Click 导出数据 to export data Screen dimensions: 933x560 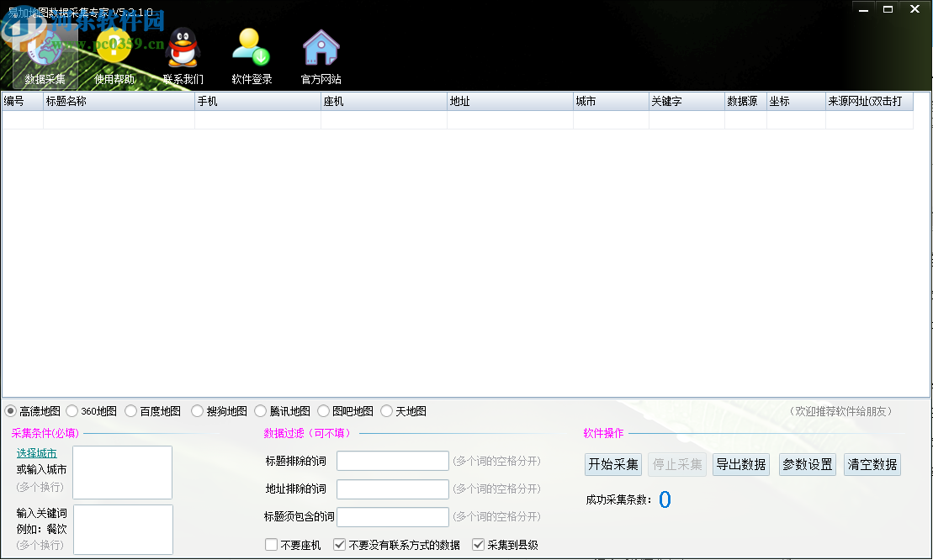pos(740,464)
